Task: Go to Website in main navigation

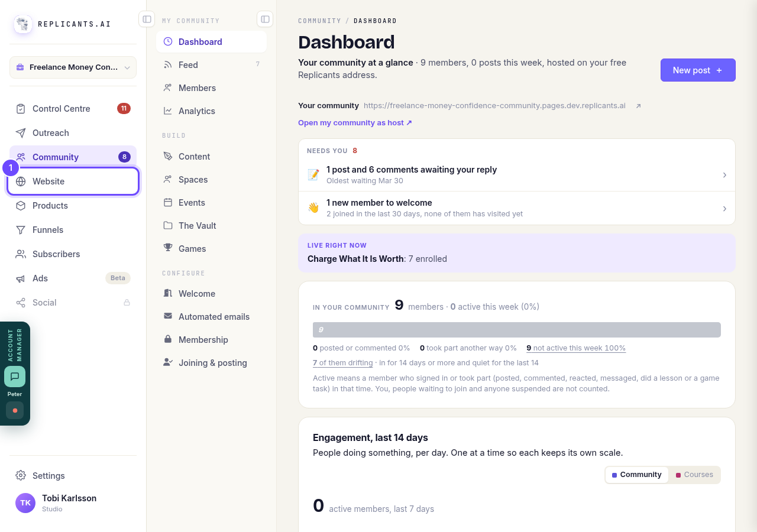Action: click(x=73, y=181)
